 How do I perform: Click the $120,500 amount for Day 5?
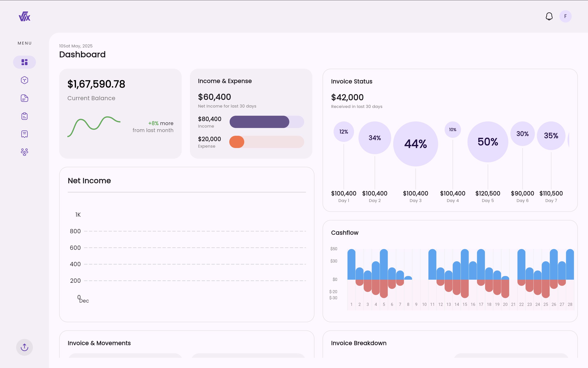(x=488, y=193)
